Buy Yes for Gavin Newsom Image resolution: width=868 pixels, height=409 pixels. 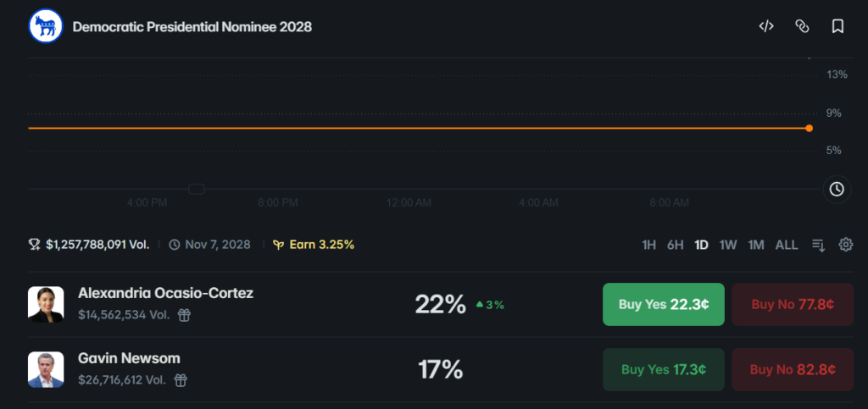click(x=663, y=370)
